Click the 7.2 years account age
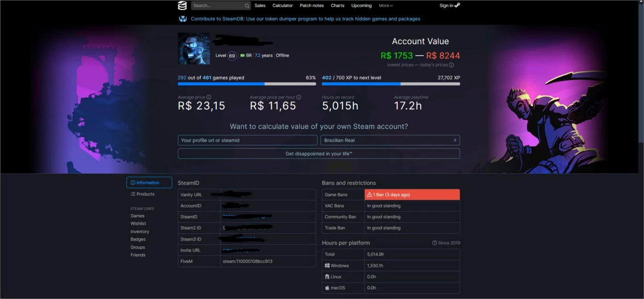Screen dimensions: 644x299 click(x=264, y=56)
